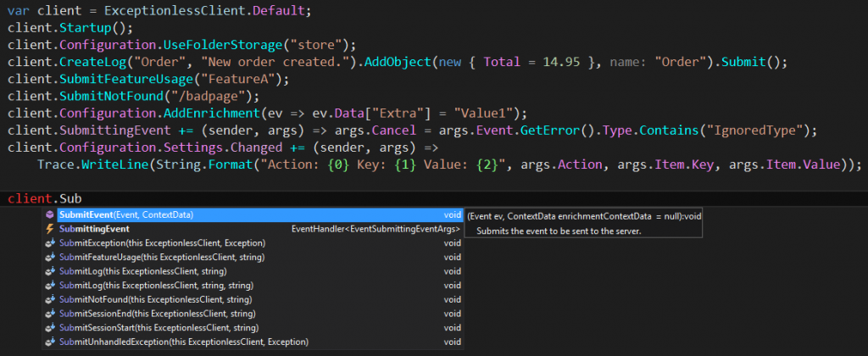Click extension method icon beside SubmitSessionEnd
The height and width of the screenshot is (356, 868).
pyautogui.click(x=50, y=314)
